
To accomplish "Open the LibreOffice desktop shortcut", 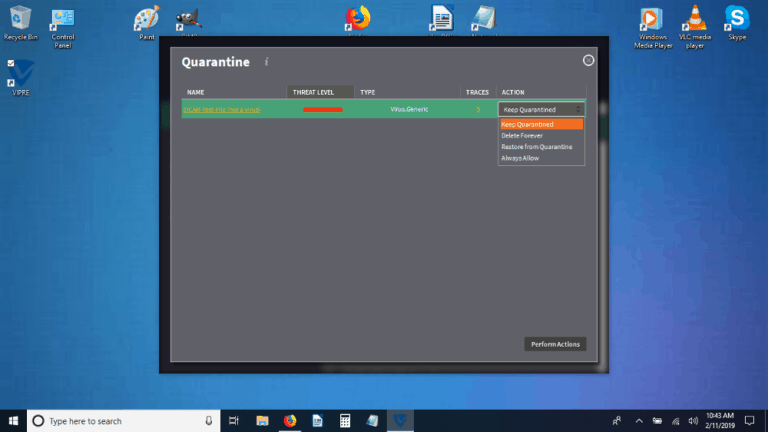I will coord(441,20).
